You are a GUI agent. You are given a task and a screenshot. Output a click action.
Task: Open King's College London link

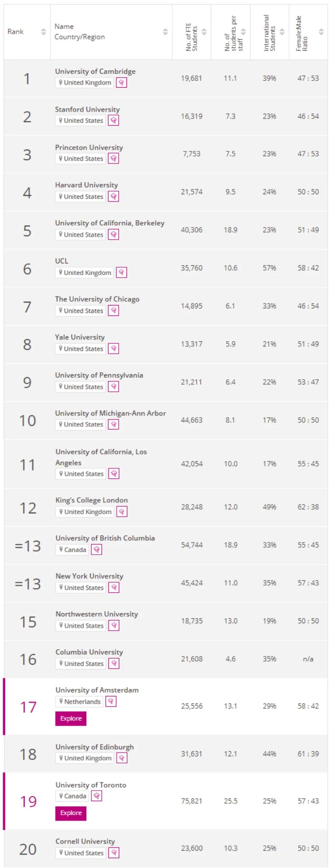(x=92, y=500)
